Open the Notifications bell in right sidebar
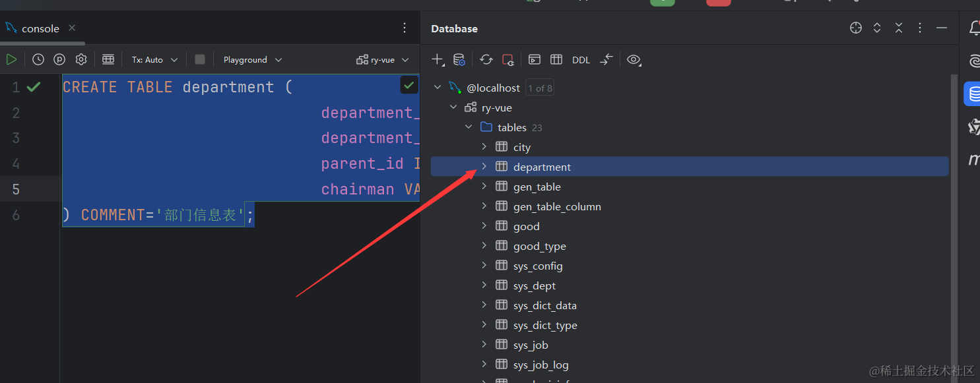Image resolution: width=980 pixels, height=383 pixels. [x=974, y=28]
